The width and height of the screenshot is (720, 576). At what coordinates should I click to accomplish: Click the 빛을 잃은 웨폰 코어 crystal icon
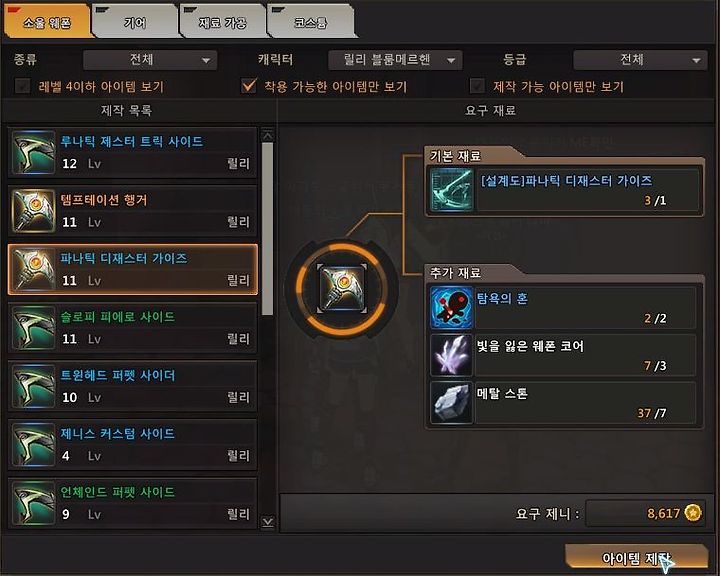click(x=451, y=355)
